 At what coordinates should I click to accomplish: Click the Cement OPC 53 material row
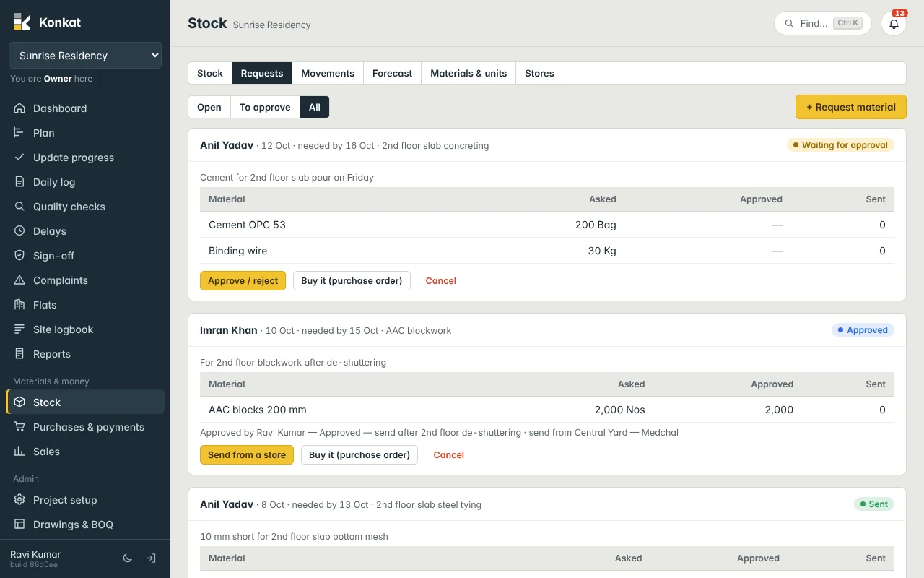point(547,225)
